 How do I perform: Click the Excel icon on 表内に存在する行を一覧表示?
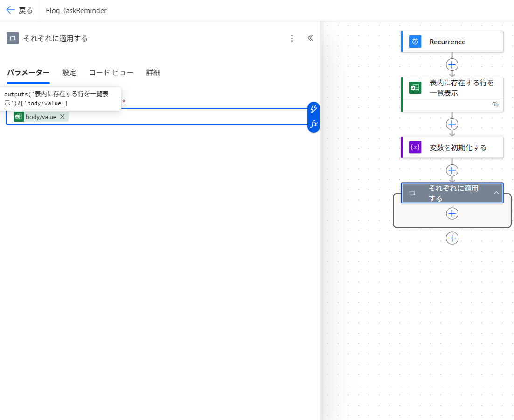415,88
